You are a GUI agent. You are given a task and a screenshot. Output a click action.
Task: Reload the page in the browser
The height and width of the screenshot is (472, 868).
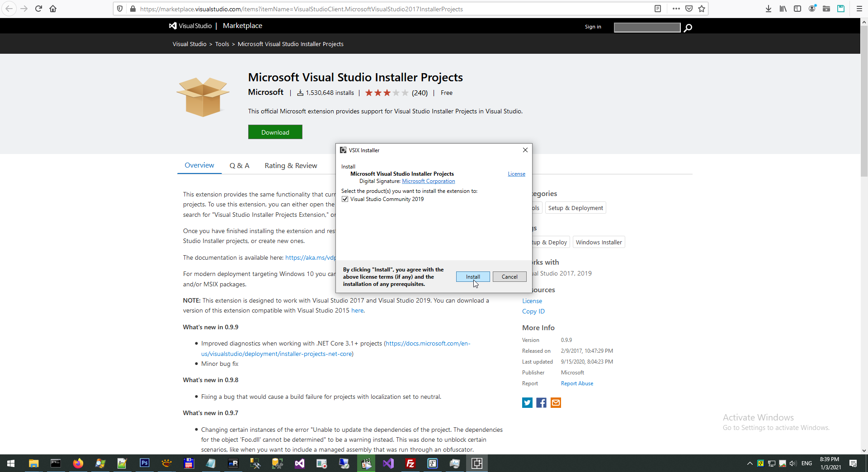(x=38, y=9)
